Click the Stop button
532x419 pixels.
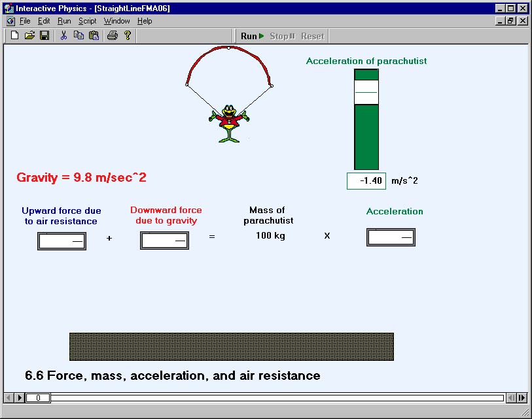click(x=282, y=36)
